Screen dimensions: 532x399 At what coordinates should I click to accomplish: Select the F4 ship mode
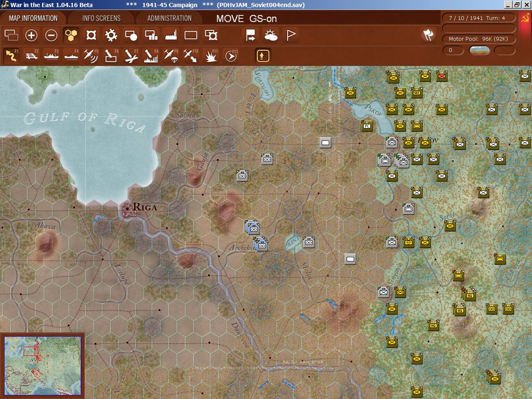click(x=71, y=56)
